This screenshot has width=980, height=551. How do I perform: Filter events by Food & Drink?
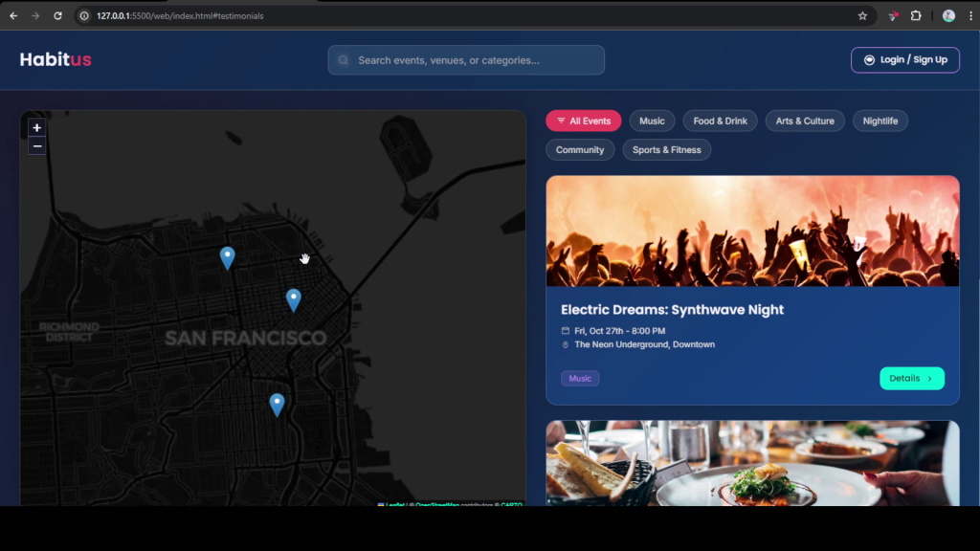pyautogui.click(x=720, y=121)
